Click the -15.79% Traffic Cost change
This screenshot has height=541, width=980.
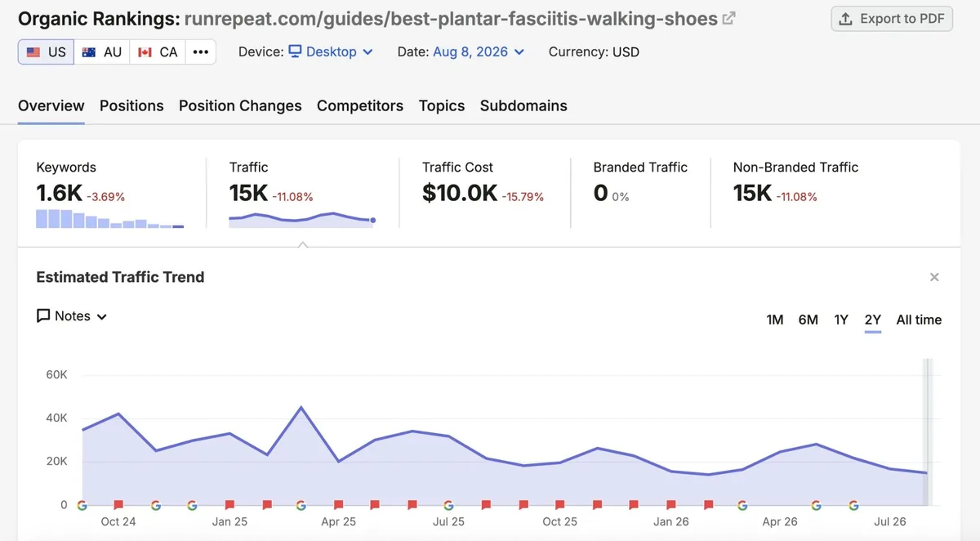click(523, 197)
